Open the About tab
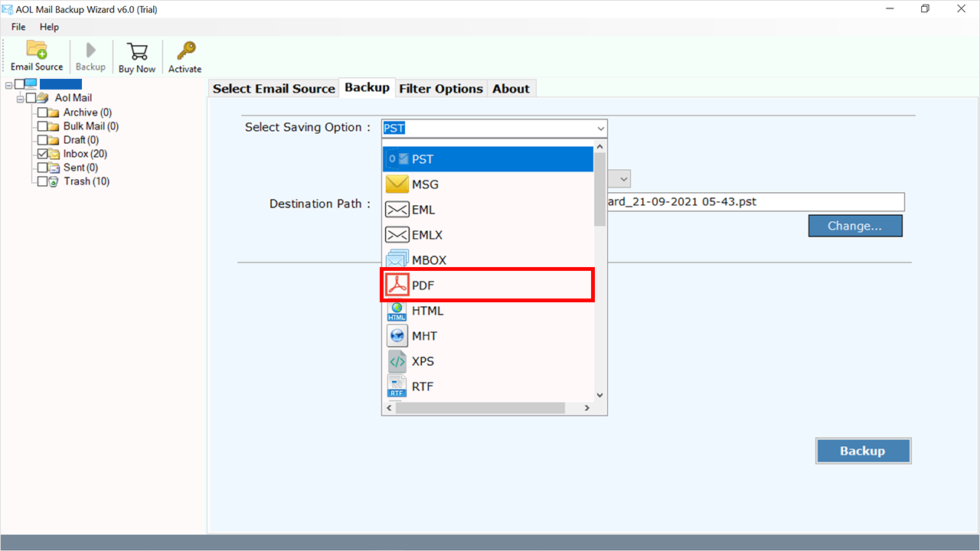The width and height of the screenshot is (980, 551). click(x=511, y=89)
